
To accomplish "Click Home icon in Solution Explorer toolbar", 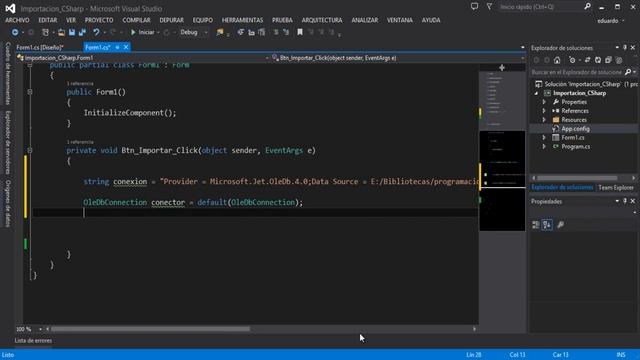I will tap(557, 60).
